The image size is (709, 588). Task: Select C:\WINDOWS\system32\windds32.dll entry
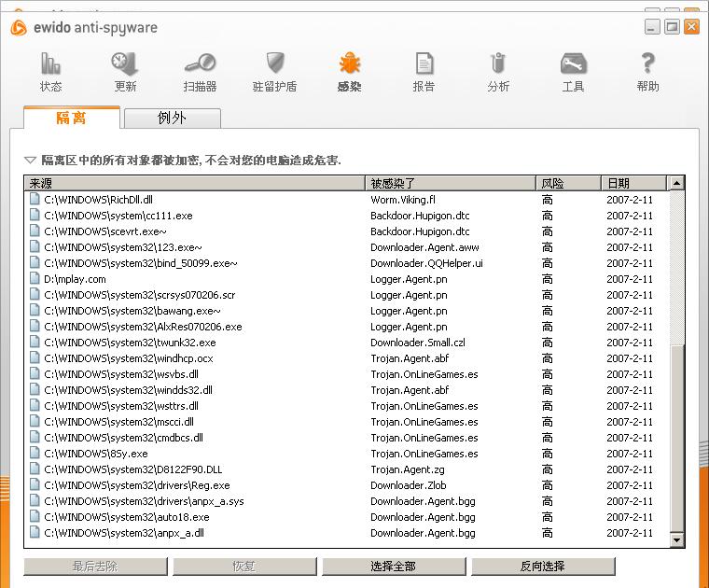129,390
